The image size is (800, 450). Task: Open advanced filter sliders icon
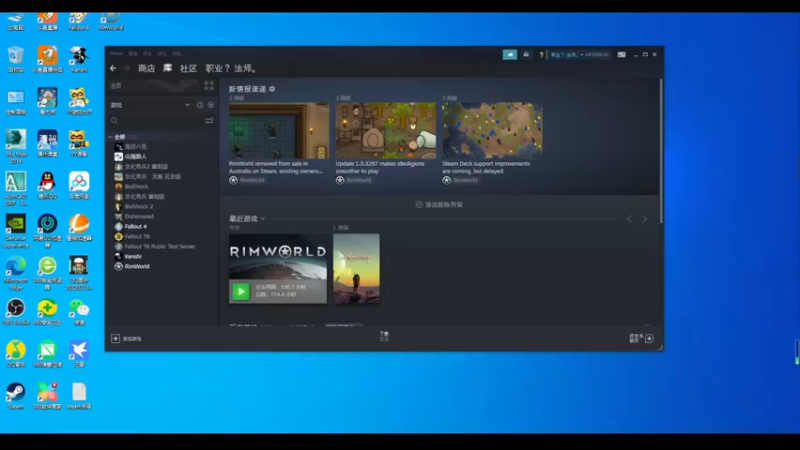[x=209, y=121]
